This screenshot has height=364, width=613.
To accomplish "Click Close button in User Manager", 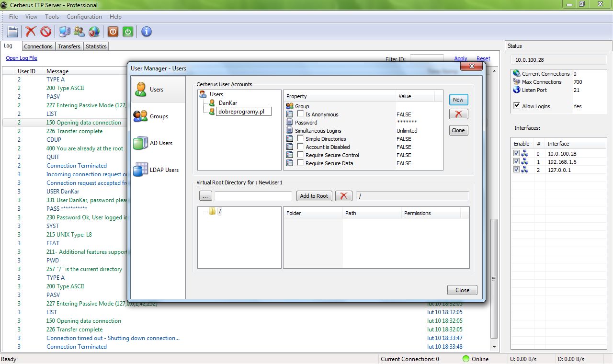I will (x=462, y=290).
